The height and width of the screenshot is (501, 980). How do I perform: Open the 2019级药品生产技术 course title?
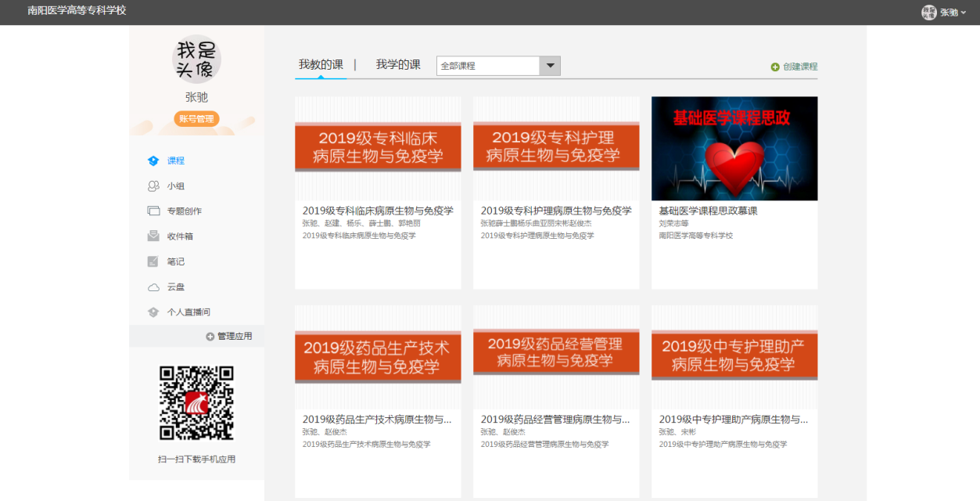(x=377, y=420)
